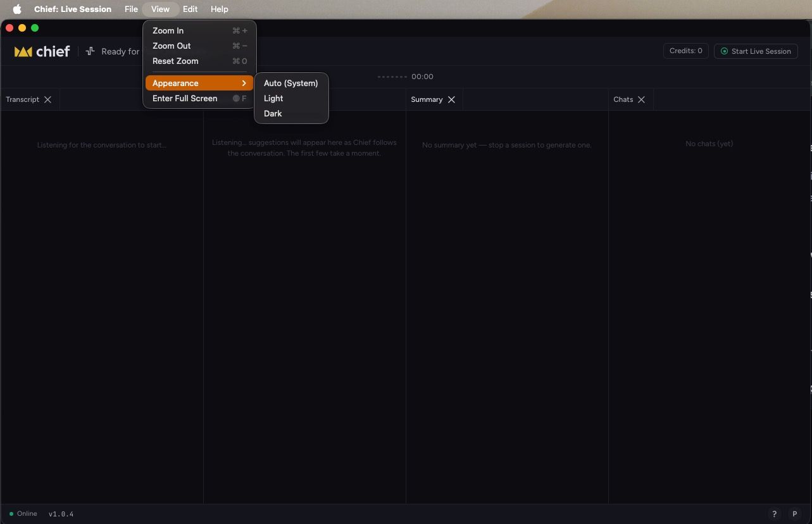812x524 pixels.
Task: Open the help question mark button
Action: [x=774, y=514]
